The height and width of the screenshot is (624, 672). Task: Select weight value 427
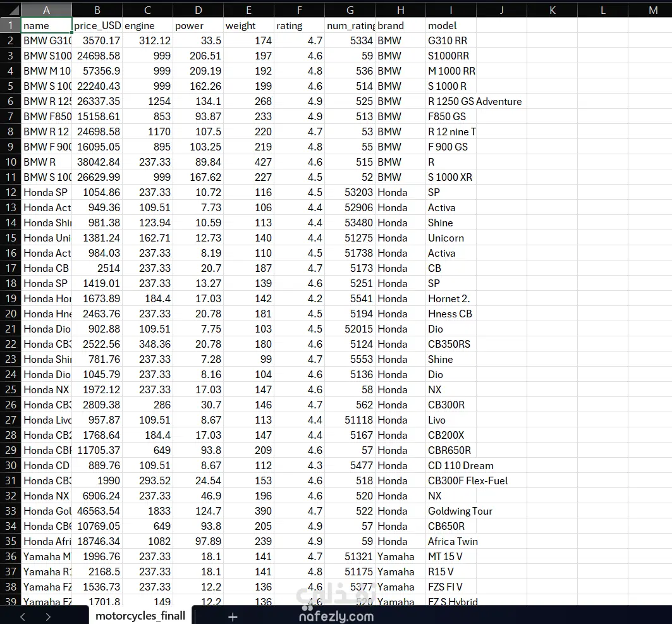(248, 162)
